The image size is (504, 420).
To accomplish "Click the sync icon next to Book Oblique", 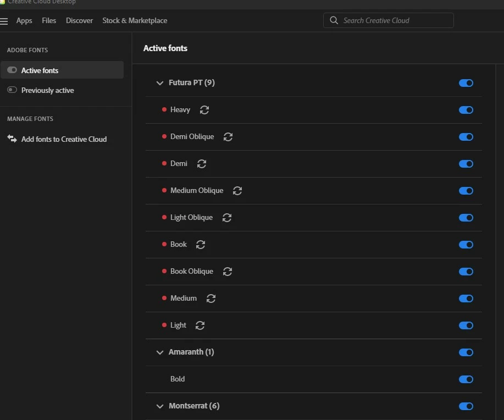I will click(228, 272).
